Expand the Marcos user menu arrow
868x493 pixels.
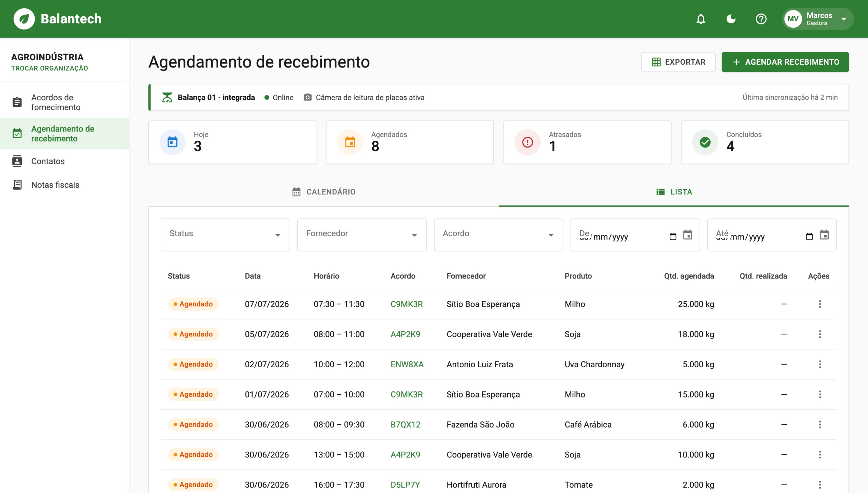(844, 19)
